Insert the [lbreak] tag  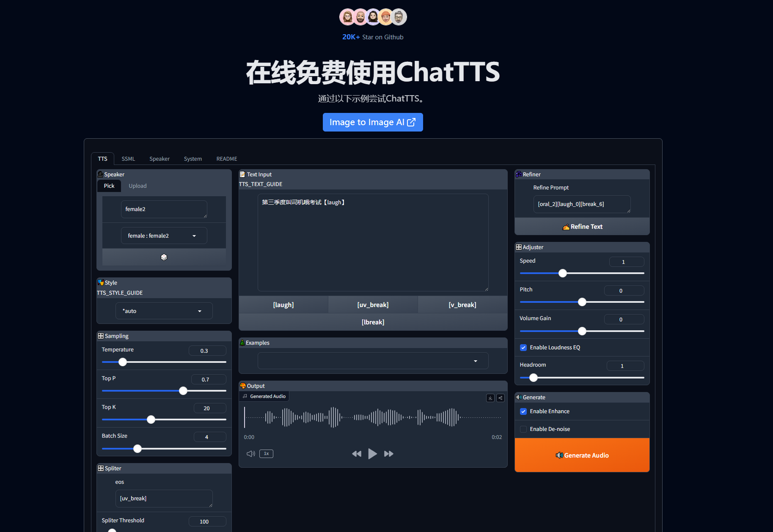pyautogui.click(x=373, y=322)
